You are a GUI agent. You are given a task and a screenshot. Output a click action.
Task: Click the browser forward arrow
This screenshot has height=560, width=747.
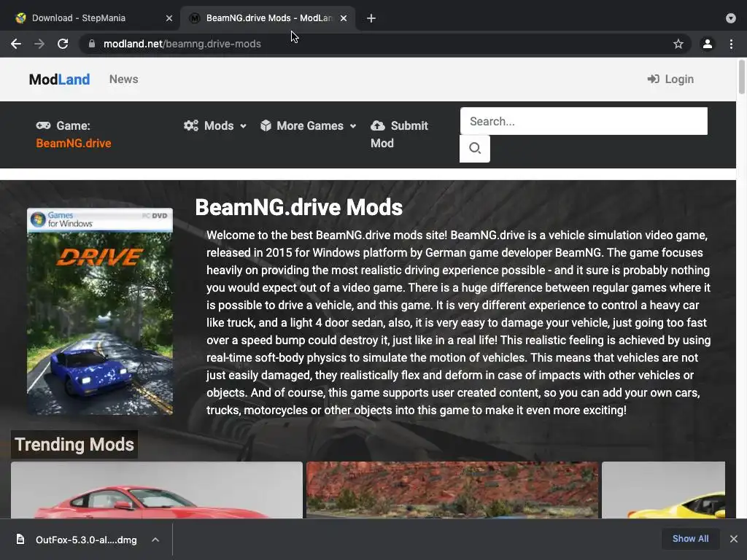39,44
